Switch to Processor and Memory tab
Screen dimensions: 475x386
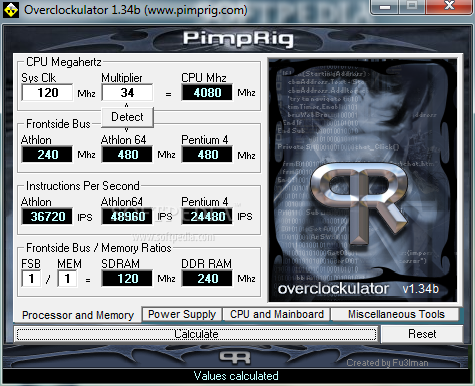pyautogui.click(x=78, y=315)
